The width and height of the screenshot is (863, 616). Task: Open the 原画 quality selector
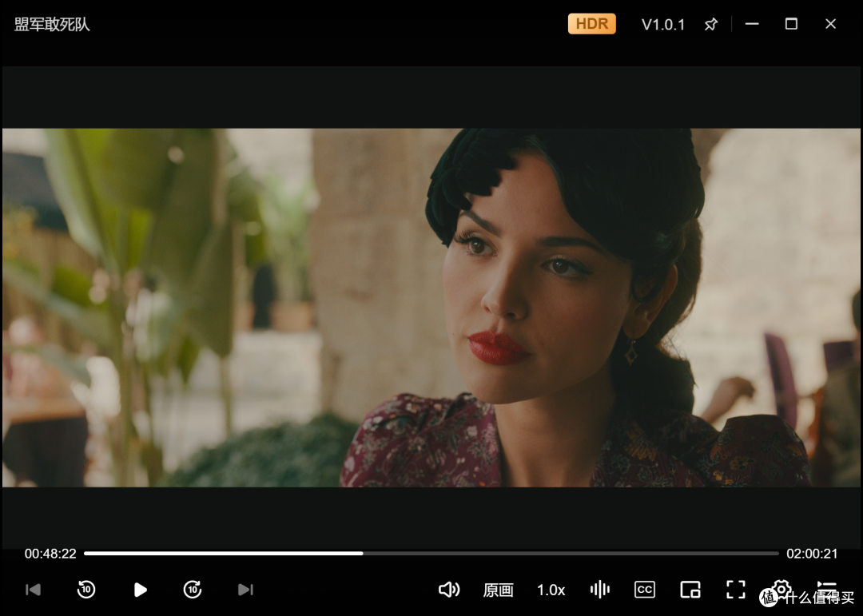tap(498, 590)
